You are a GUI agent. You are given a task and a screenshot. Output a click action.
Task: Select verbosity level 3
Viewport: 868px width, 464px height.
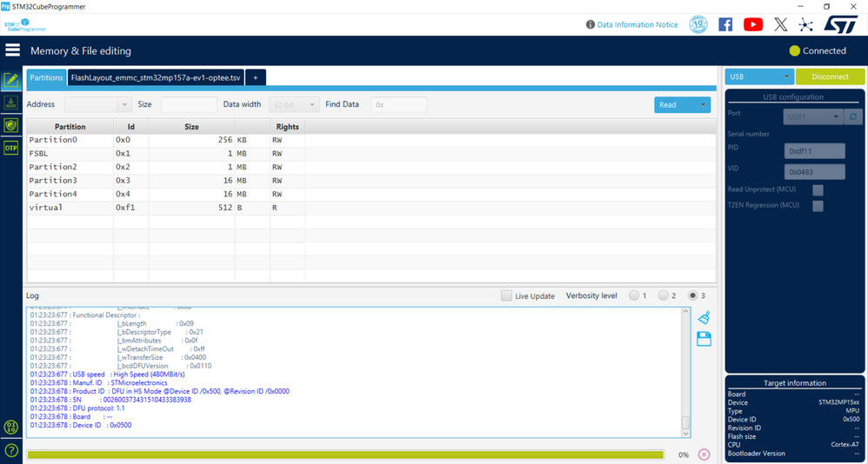(x=692, y=296)
